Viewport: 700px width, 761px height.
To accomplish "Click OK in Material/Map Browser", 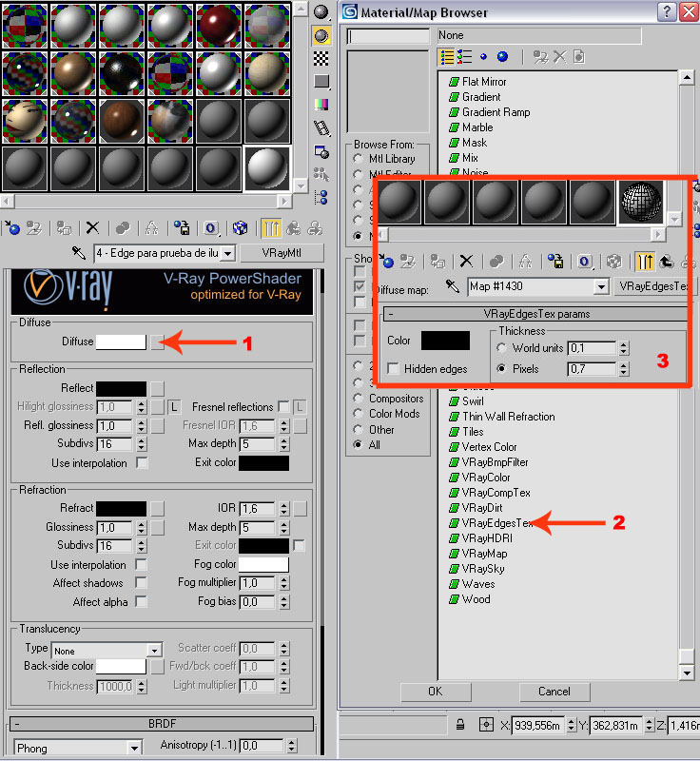I will point(436,692).
